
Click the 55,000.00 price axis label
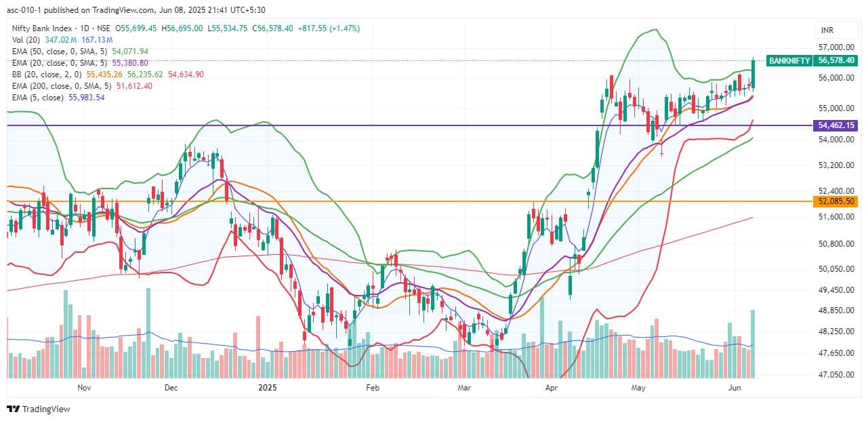point(835,108)
